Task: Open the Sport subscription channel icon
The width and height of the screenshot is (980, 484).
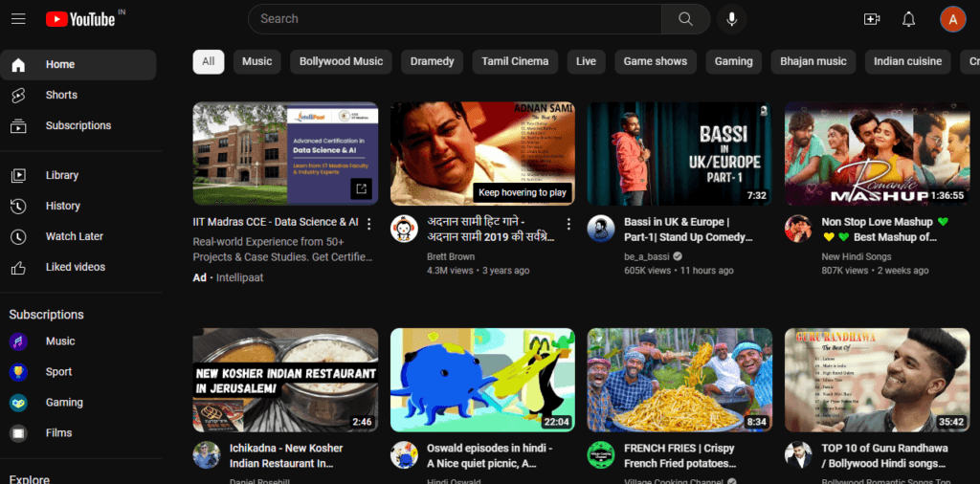Action: 18,372
